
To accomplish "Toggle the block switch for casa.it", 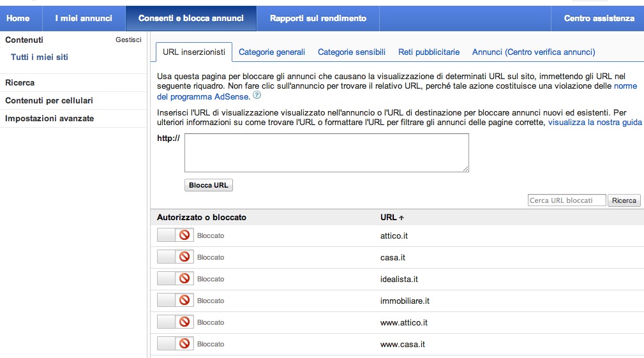I will coord(176,257).
